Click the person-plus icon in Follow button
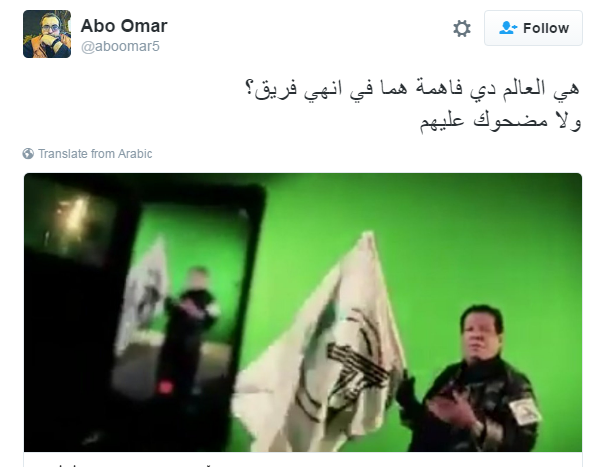This screenshot has height=467, width=614. (507, 28)
